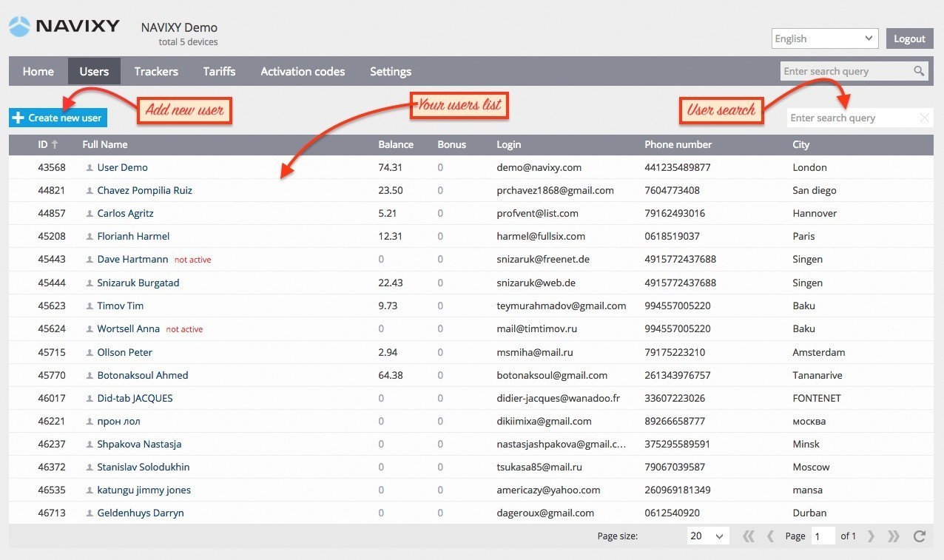The image size is (944, 560).
Task: Open the Settings tab
Action: (x=391, y=72)
